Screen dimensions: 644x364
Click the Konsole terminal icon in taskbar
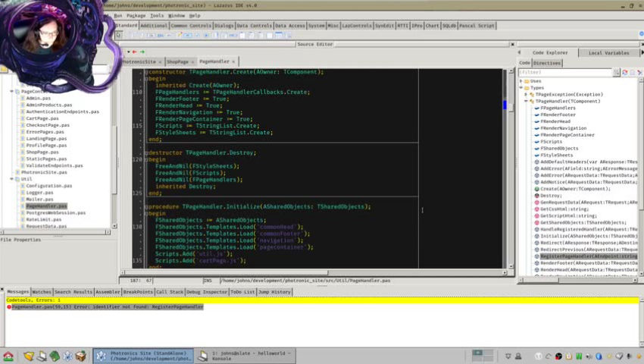204,356
